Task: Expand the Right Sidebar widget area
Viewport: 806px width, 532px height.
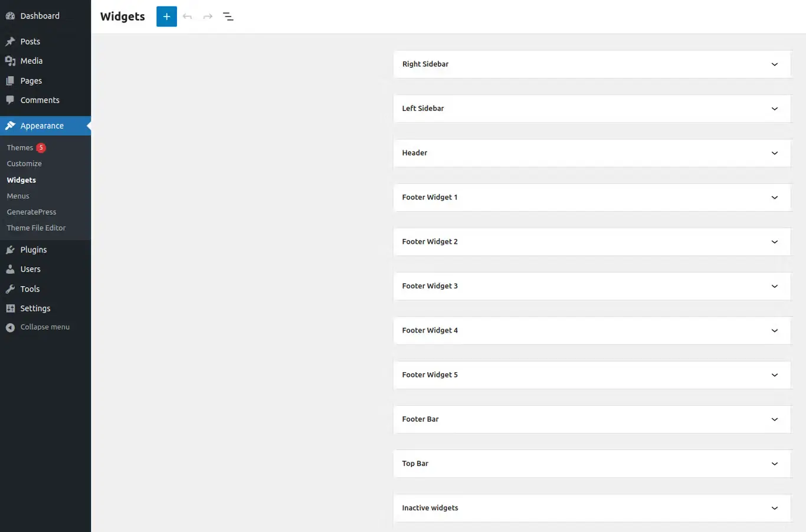Action: pos(774,64)
